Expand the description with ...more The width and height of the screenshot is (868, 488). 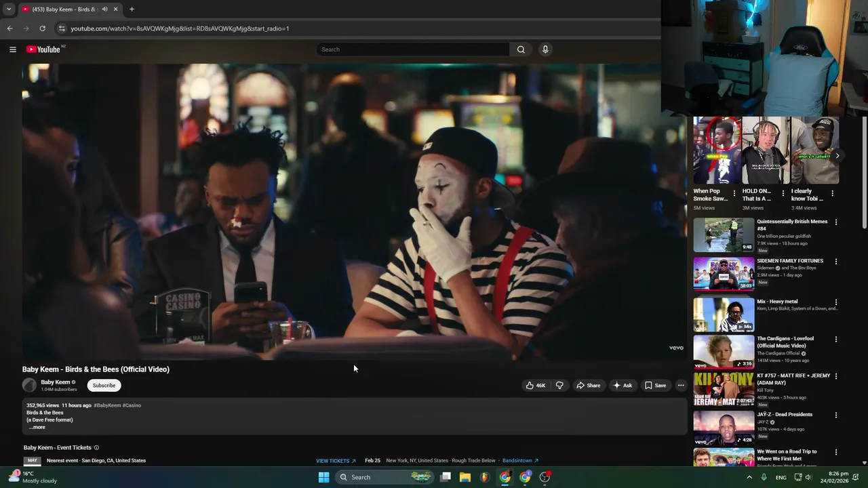37,427
